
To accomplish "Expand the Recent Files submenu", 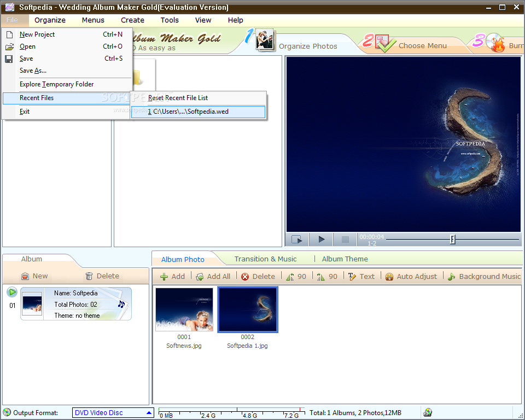I will [67, 98].
